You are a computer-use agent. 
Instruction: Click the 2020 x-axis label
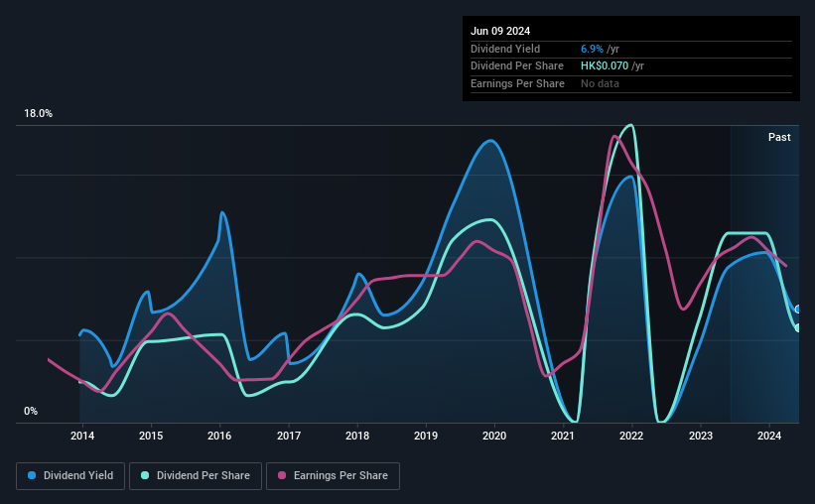pos(494,436)
